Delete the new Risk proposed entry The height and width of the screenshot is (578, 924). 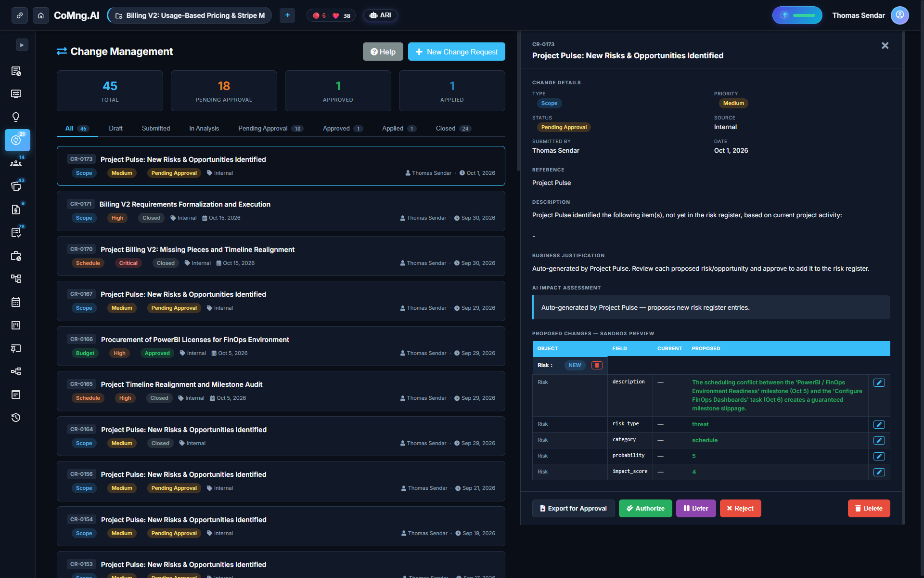(597, 365)
